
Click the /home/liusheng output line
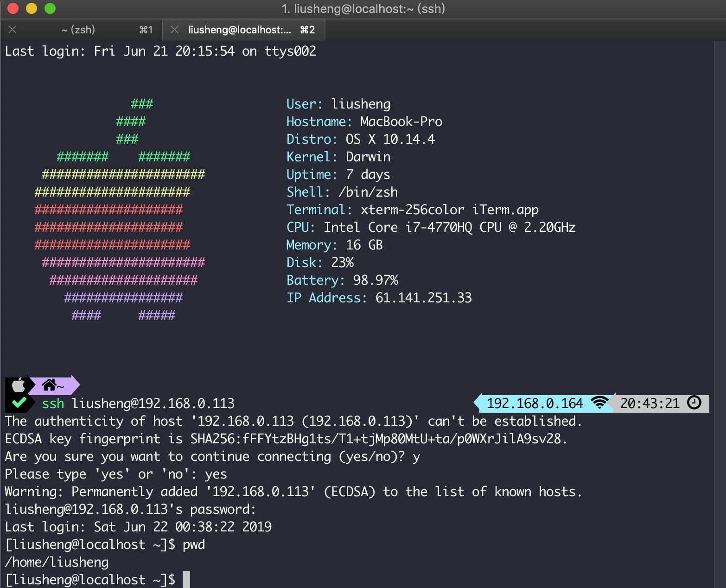click(57, 562)
